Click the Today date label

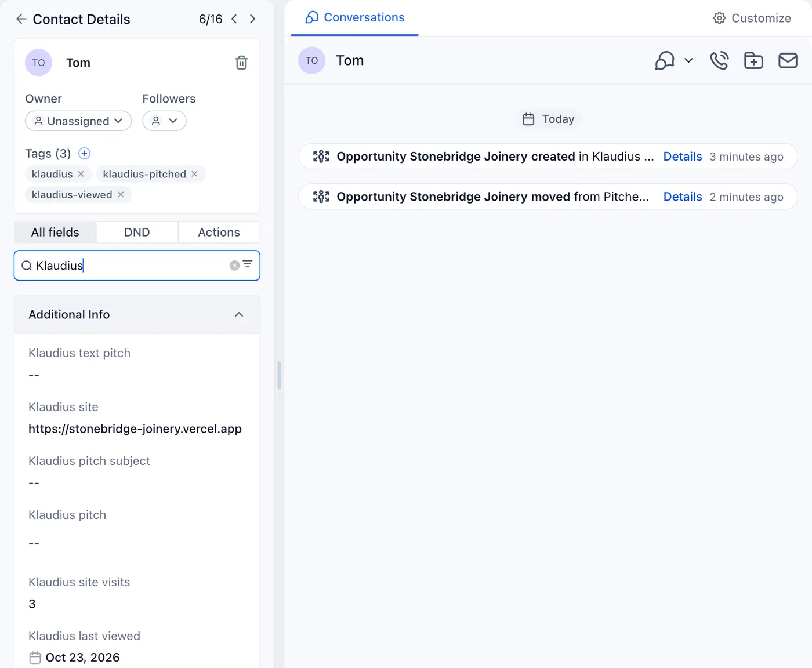[x=548, y=119]
